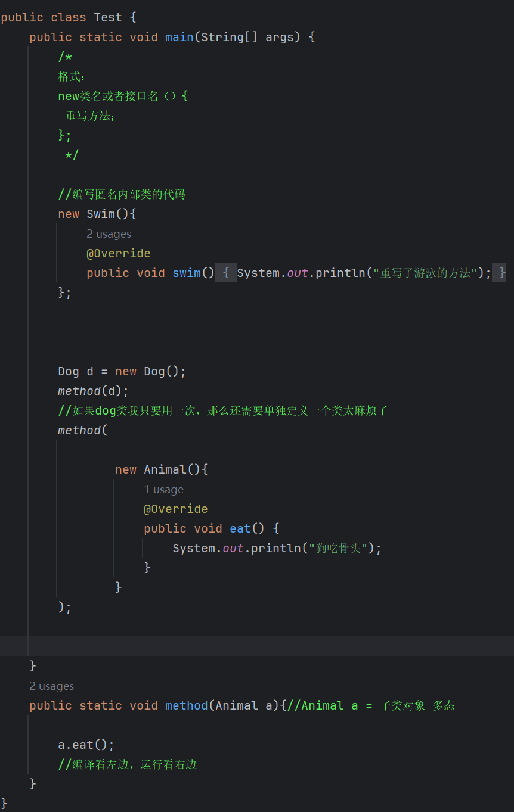Click the Swim interface name after new

pos(100,214)
